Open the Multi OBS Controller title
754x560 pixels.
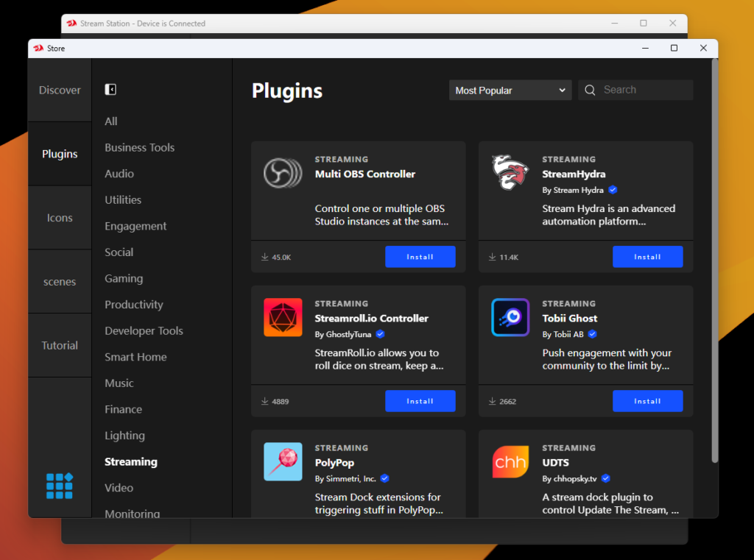point(365,174)
